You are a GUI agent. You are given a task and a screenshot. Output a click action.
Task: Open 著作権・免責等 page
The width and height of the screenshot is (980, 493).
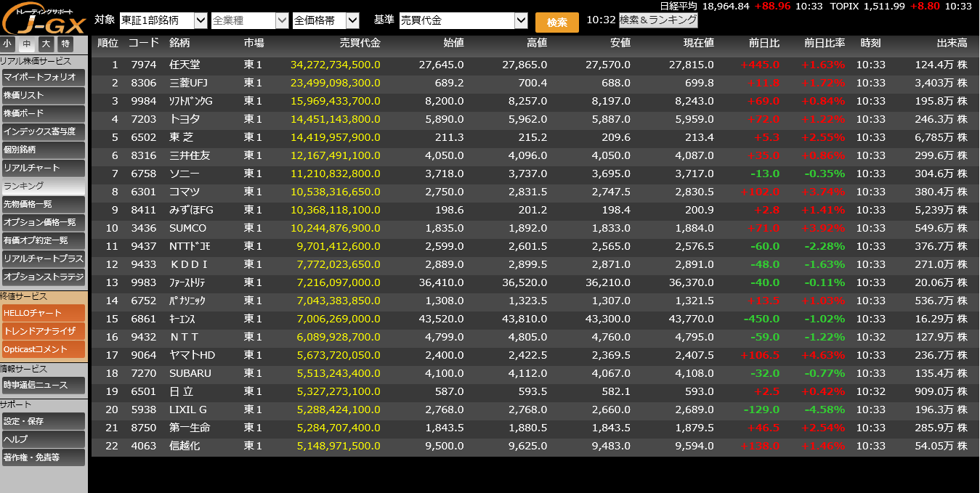pos(43,457)
